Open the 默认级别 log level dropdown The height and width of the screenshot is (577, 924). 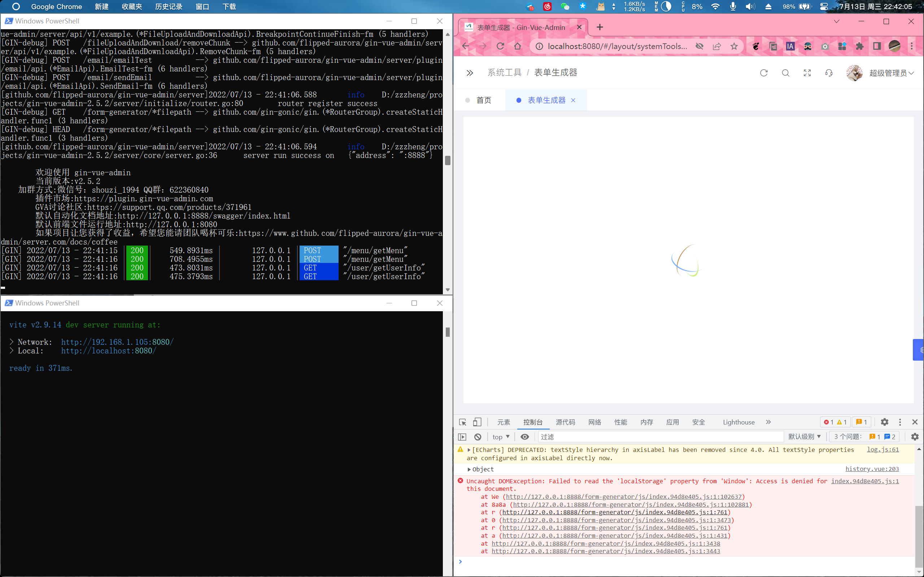pos(804,437)
